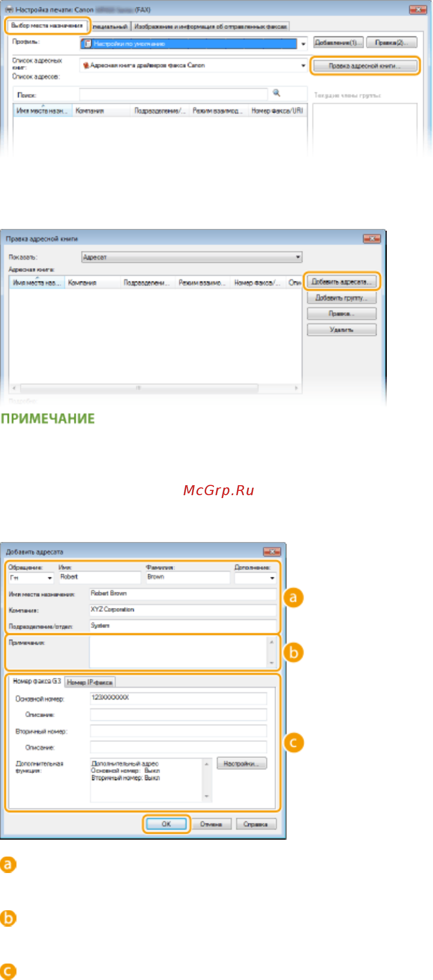This screenshot has height=980, width=433.
Task: Click OK in Add Recipient dialog
Action: point(166,824)
